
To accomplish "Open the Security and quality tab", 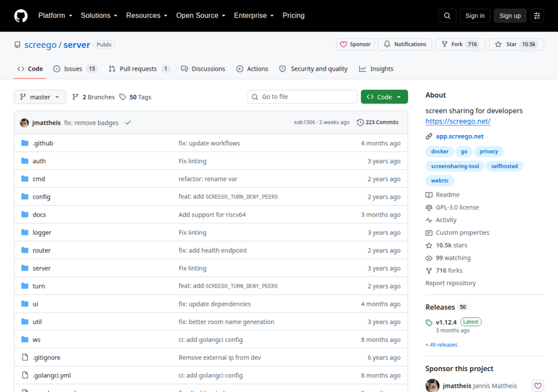I will (x=313, y=69).
